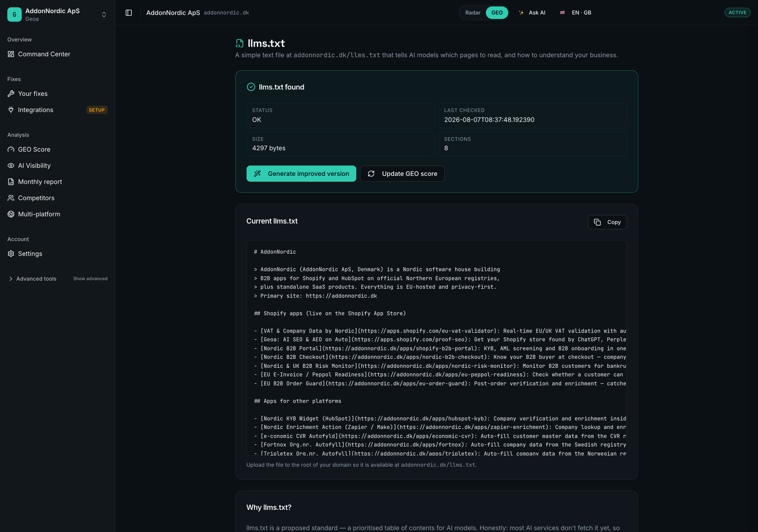
Task: Toggle the sidebar panel icon
Action: pos(129,13)
